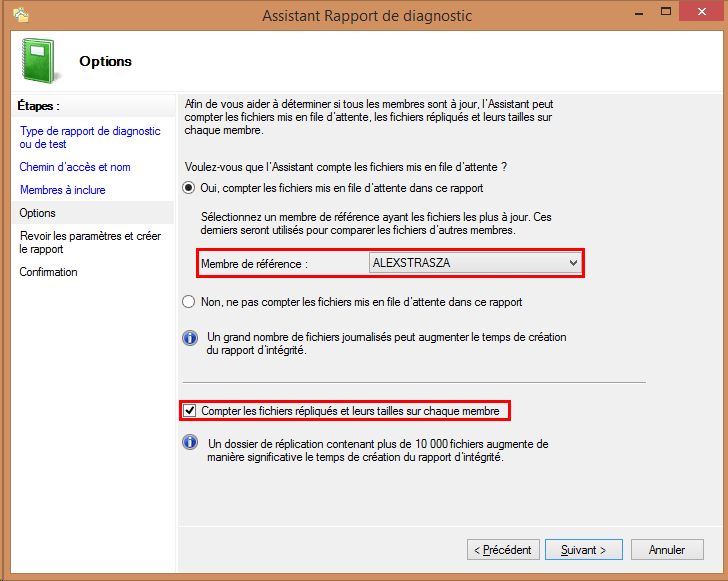Open the Membre de référence dropdown
This screenshot has width=728, height=581.
pyautogui.click(x=572, y=263)
